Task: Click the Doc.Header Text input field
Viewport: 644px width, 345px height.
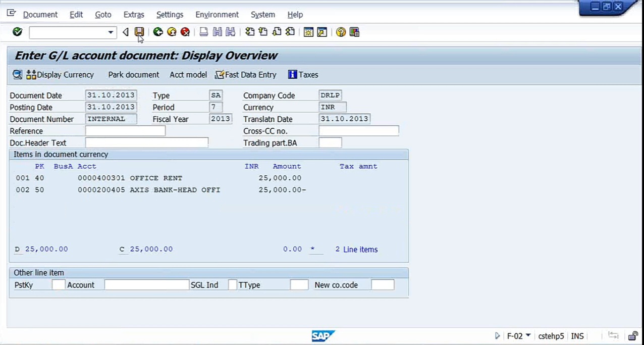Action: [x=146, y=143]
